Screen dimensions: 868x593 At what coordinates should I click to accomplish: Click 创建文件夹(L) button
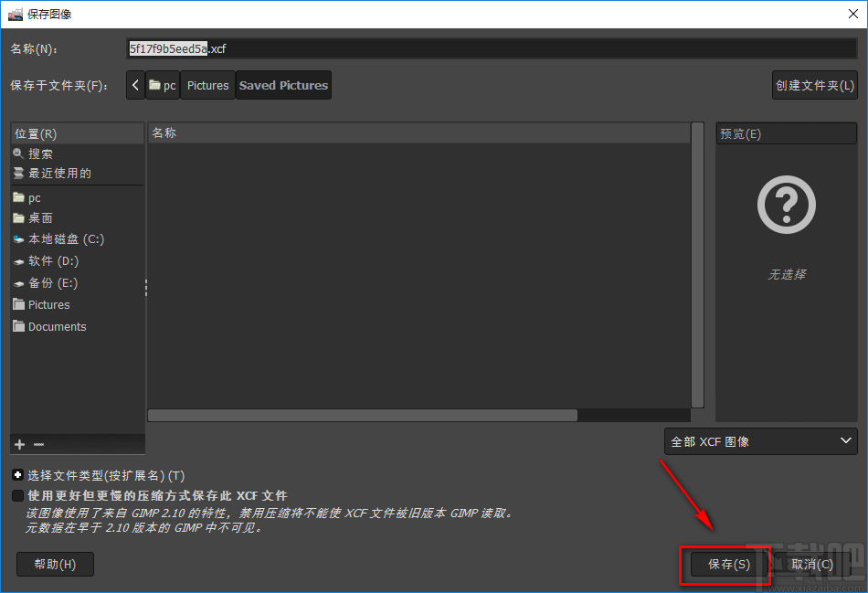click(815, 85)
